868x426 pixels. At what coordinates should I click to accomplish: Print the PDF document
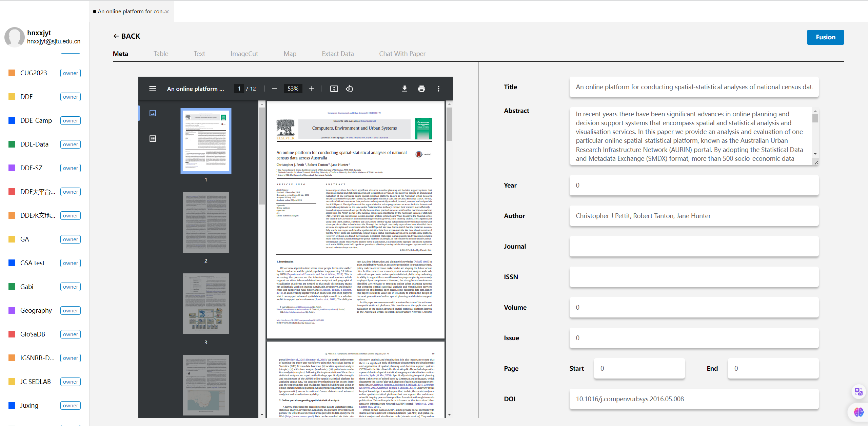pyautogui.click(x=421, y=89)
